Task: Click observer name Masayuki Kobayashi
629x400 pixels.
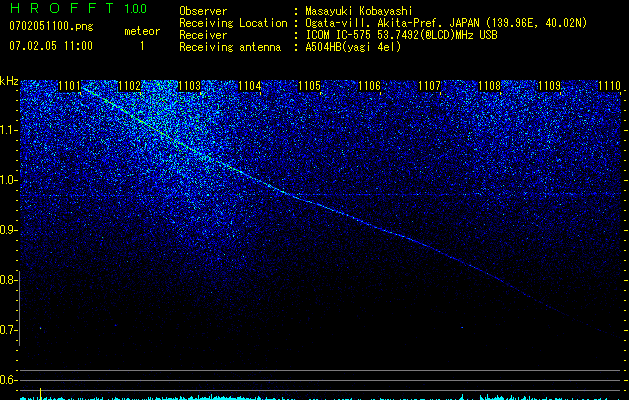Action: click(x=359, y=11)
